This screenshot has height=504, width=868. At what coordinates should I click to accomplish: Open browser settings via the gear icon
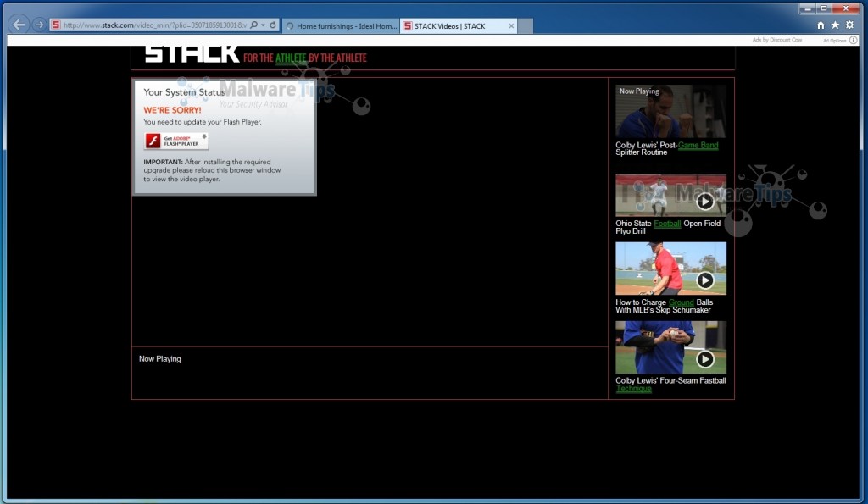point(850,25)
